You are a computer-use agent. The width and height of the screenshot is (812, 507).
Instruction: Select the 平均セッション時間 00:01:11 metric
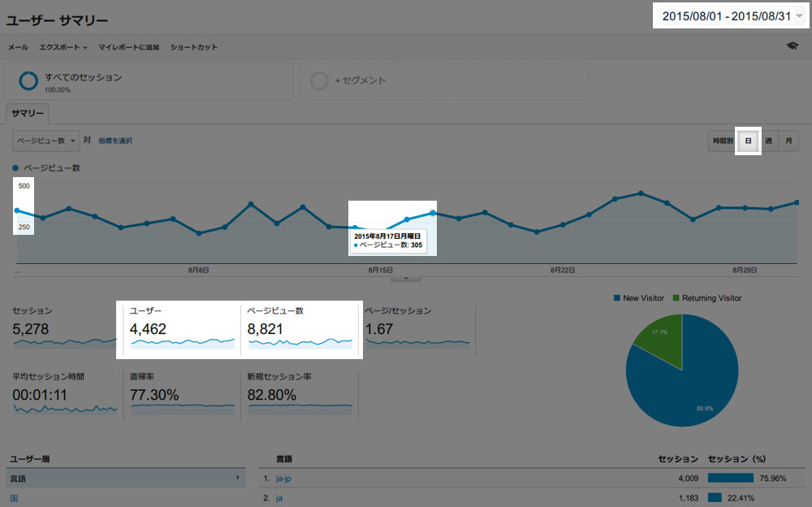coord(64,394)
